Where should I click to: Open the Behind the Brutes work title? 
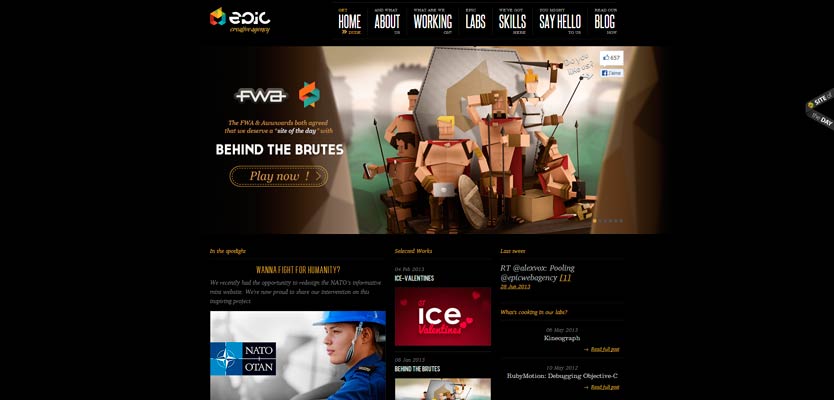point(417,369)
